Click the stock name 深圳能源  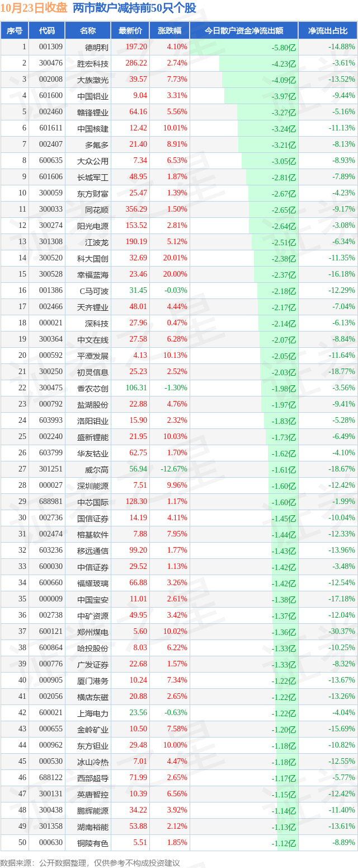pos(92,486)
